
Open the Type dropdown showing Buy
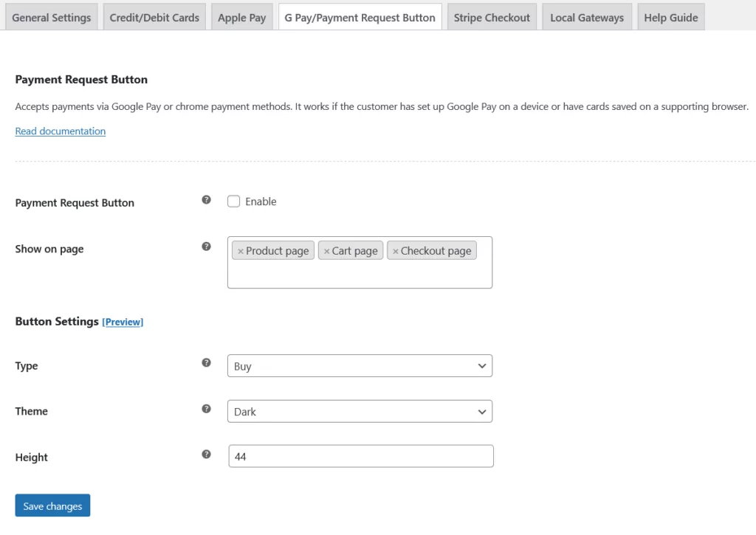pyautogui.click(x=360, y=366)
